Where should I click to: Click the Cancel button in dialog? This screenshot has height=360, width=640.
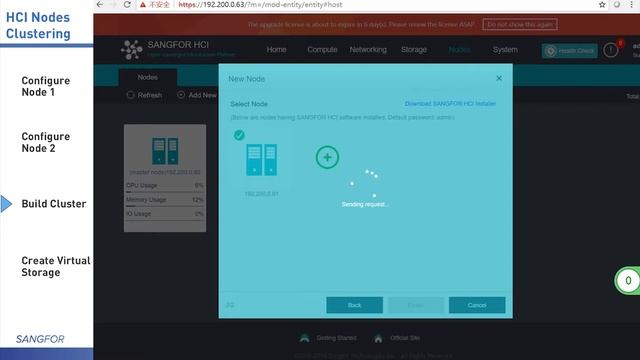point(477,305)
